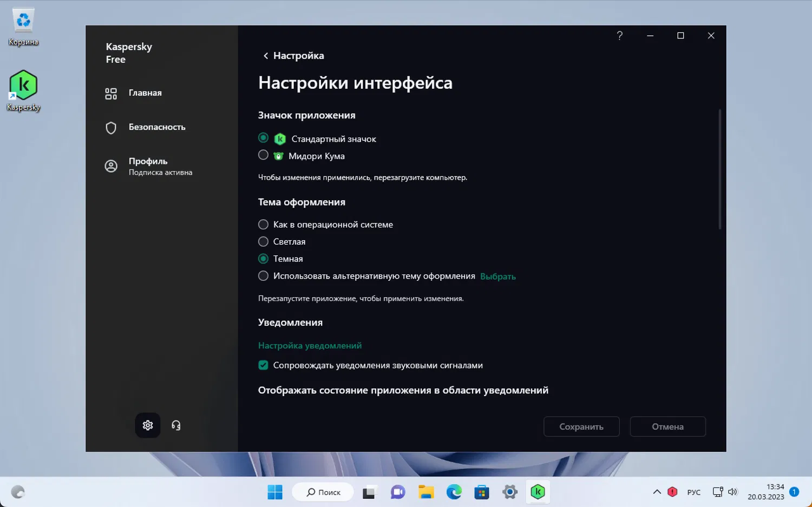Open the support headset icon

pos(176,425)
